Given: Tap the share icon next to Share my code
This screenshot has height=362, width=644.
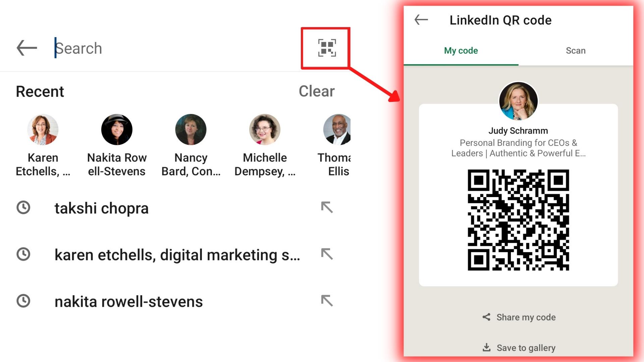Looking at the screenshot, I should click(486, 317).
